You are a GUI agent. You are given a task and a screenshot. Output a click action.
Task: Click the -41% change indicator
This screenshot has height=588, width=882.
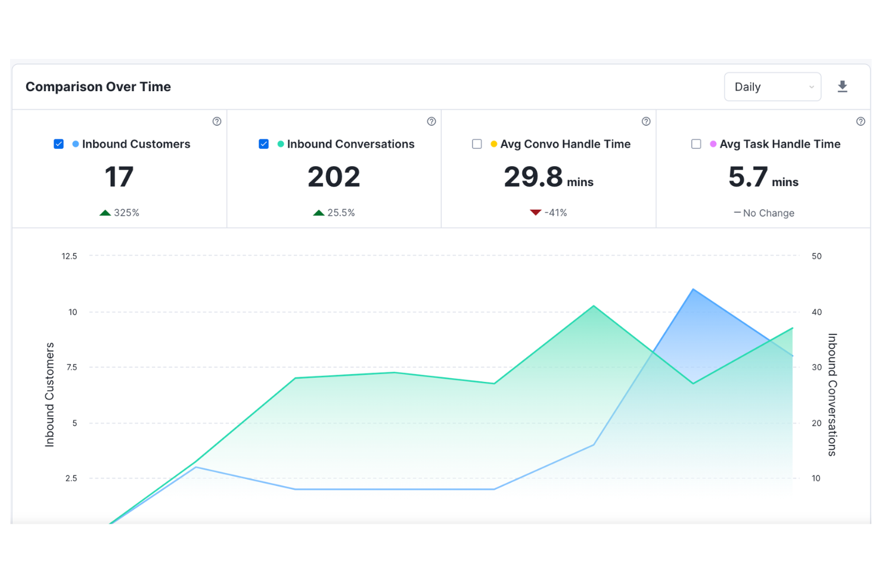548,212
